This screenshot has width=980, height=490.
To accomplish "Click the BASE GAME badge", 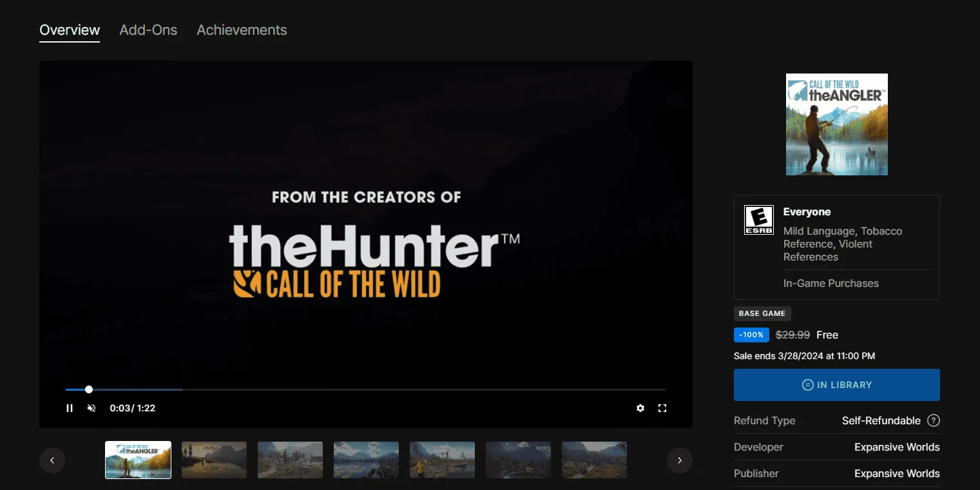I will (762, 313).
